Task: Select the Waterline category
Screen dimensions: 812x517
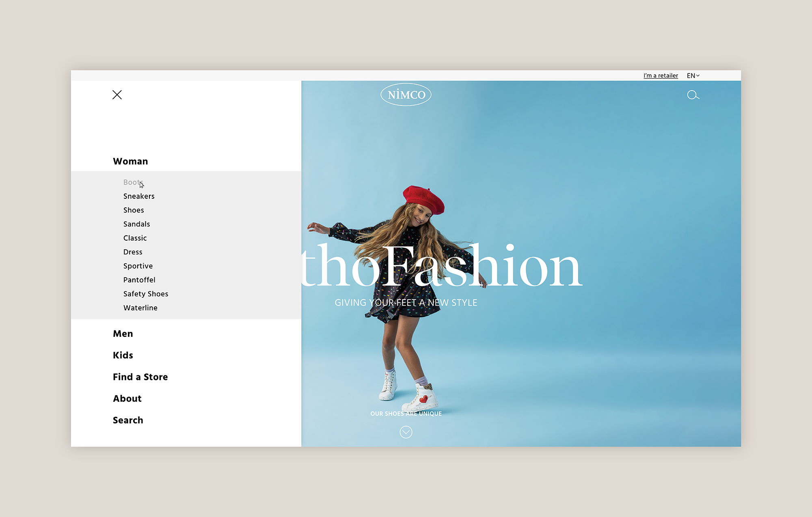Action: pyautogui.click(x=140, y=308)
